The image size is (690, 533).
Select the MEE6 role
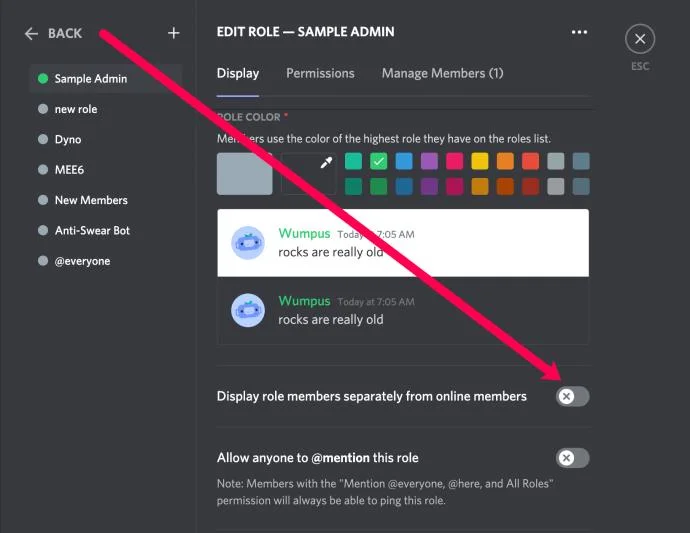(106, 169)
